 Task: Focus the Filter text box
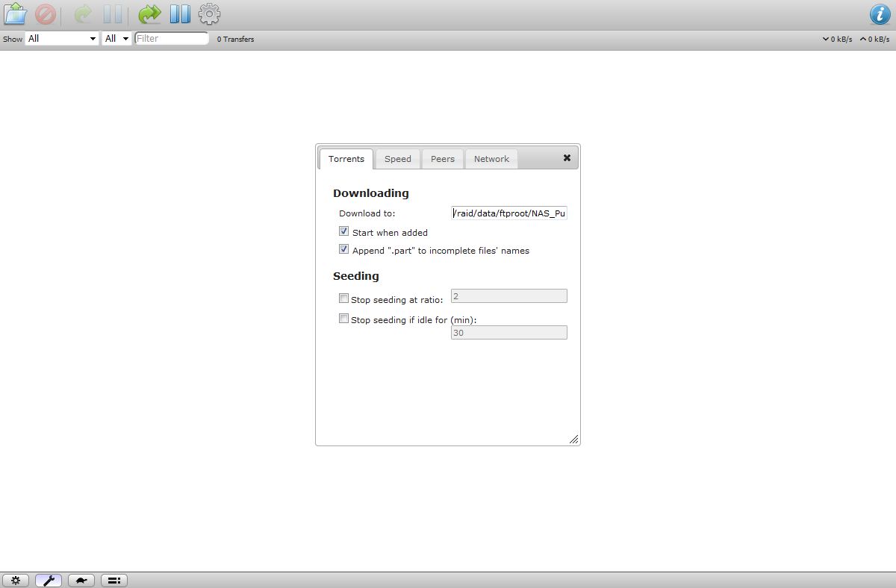point(172,38)
